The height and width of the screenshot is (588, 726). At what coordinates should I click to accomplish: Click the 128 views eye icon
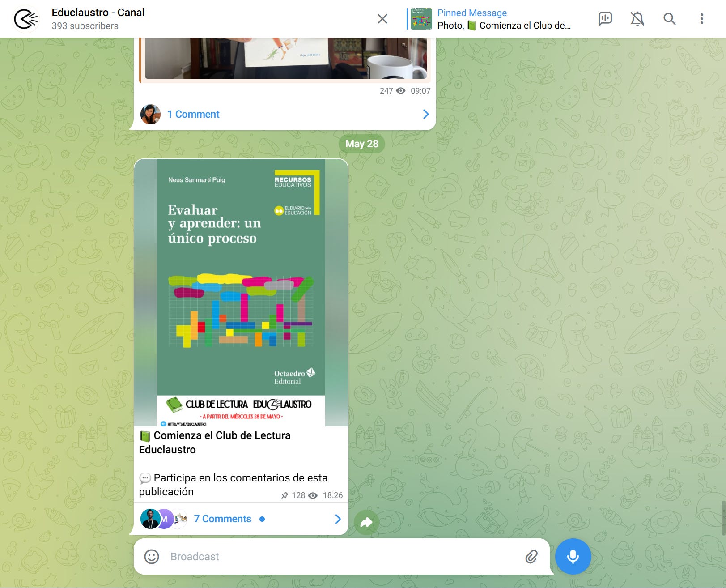point(313,495)
